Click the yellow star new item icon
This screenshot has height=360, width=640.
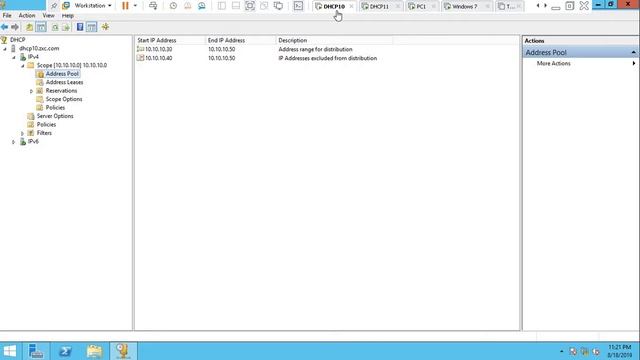[x=105, y=27]
